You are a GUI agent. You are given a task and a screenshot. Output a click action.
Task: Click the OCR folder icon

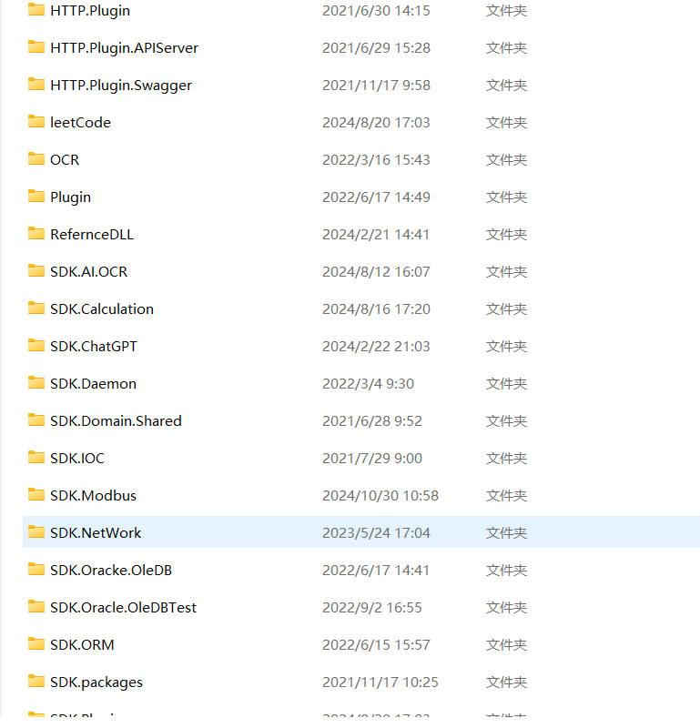(36, 158)
